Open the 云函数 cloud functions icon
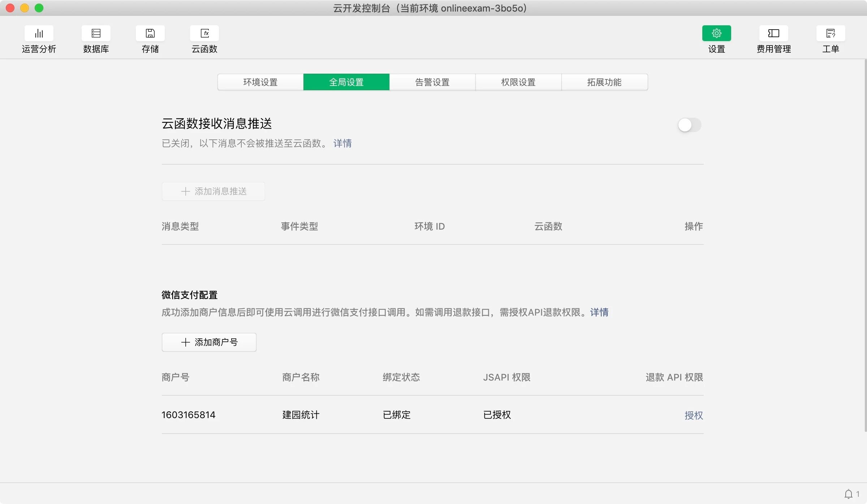The width and height of the screenshot is (867, 504). [204, 33]
